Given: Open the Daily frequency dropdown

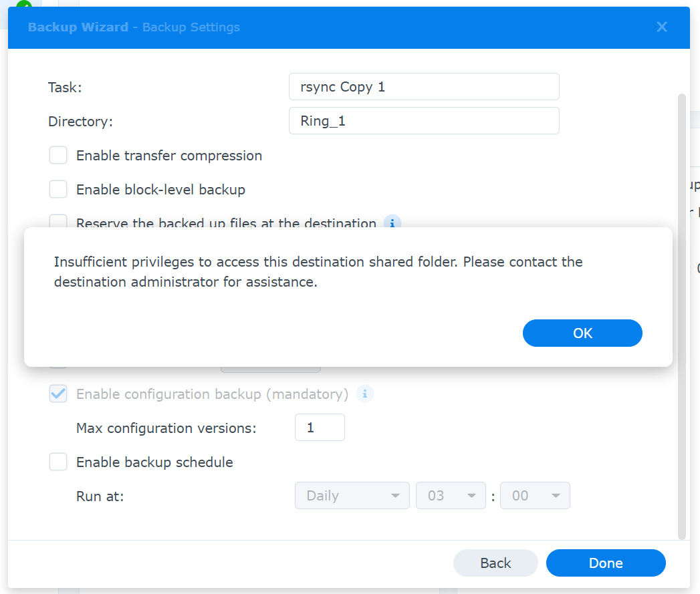Looking at the screenshot, I should click(352, 495).
